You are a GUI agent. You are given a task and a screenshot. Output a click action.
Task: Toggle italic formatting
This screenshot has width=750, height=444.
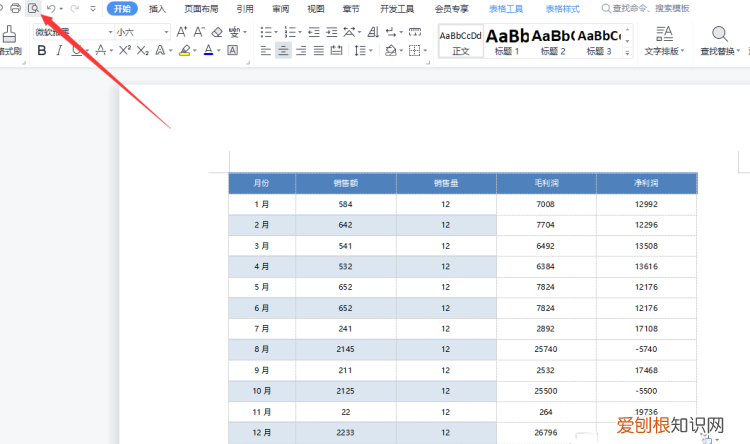click(59, 50)
